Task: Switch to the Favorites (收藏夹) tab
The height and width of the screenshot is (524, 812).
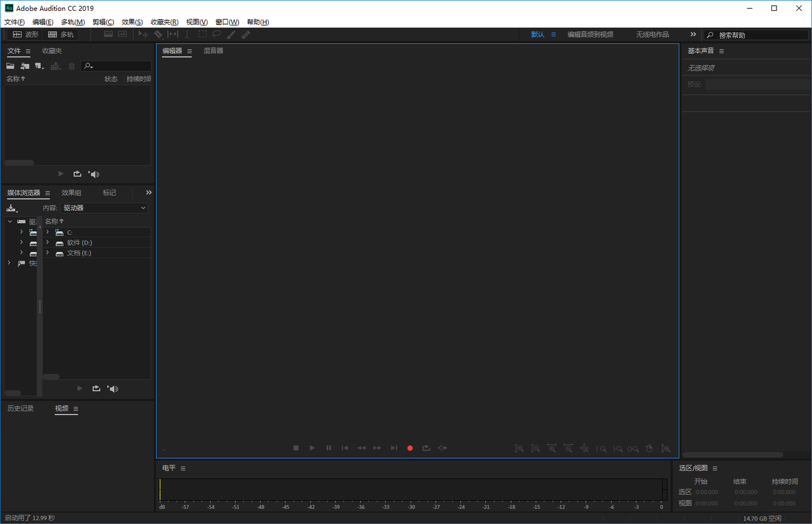Action: [52, 51]
